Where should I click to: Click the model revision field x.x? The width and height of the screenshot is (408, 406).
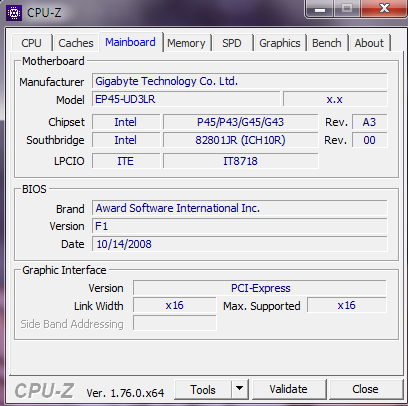coord(335,99)
